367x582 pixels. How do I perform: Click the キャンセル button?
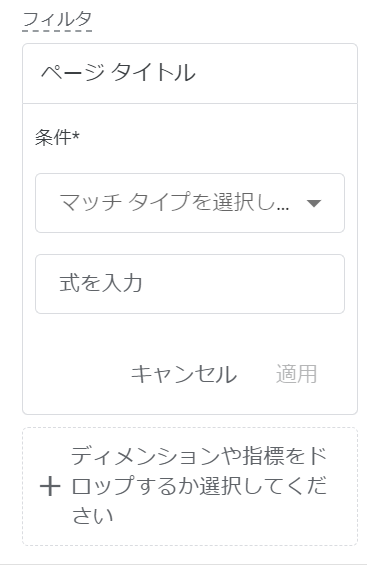184,374
